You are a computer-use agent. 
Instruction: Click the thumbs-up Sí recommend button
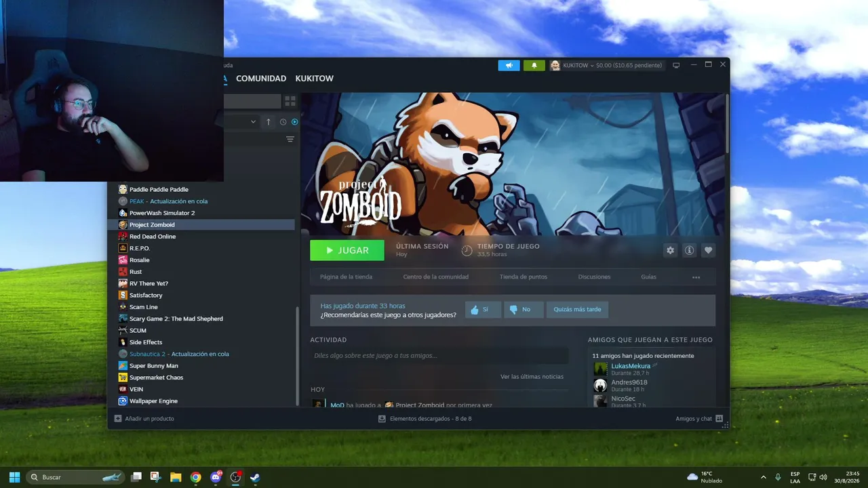tap(483, 310)
